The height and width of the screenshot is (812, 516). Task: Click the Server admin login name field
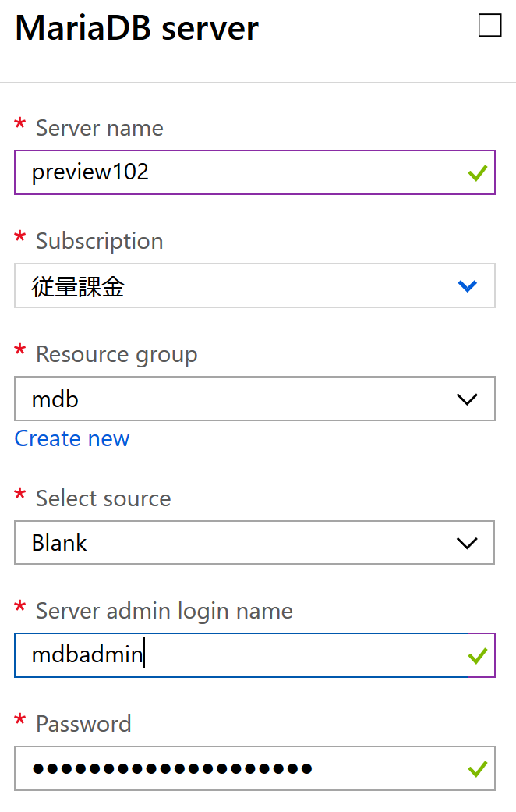[x=234, y=655]
